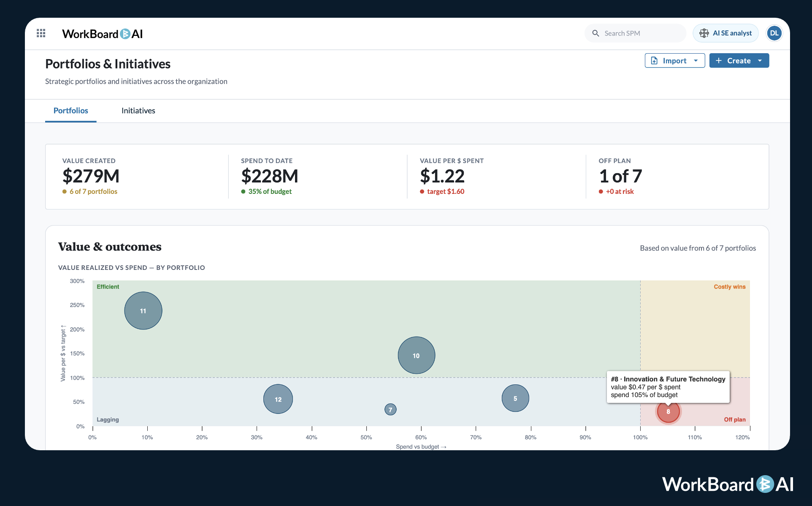
Task: Click the +0 at risk text
Action: (620, 191)
